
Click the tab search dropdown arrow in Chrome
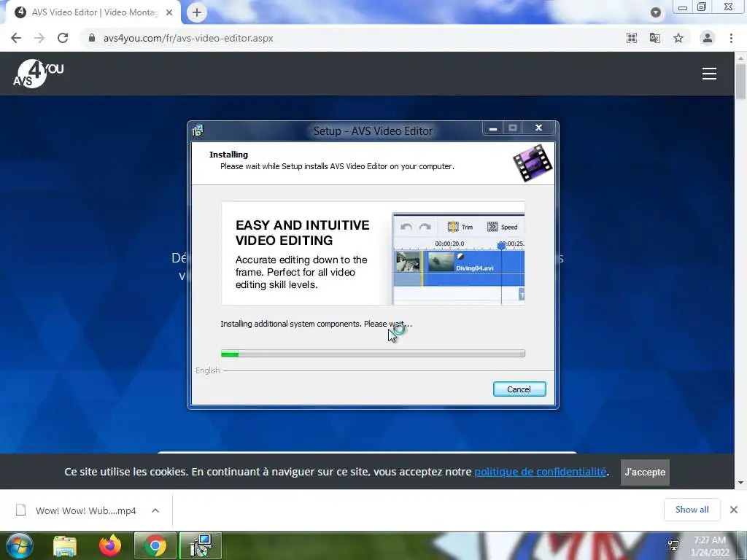656,12
